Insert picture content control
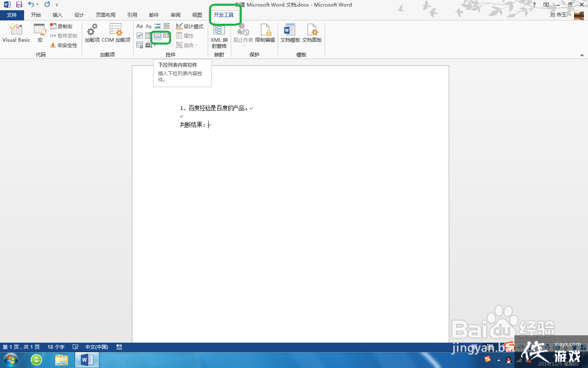This screenshot has width=588, height=368. [x=158, y=26]
